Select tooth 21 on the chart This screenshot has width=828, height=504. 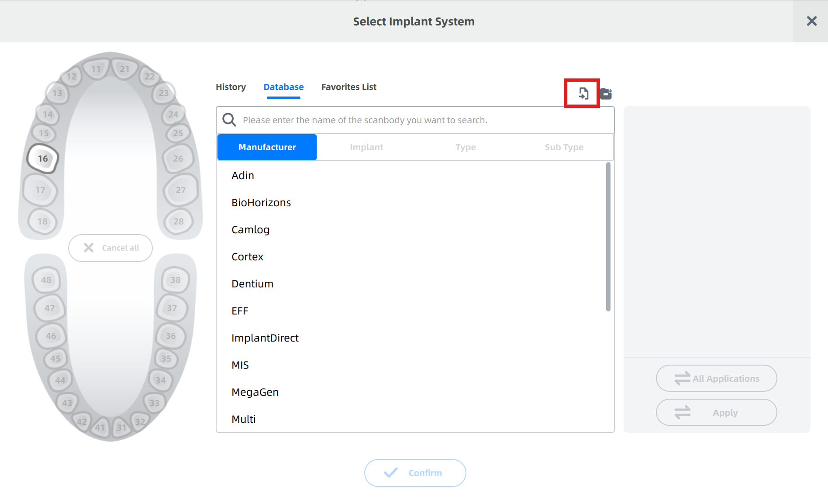pos(124,69)
